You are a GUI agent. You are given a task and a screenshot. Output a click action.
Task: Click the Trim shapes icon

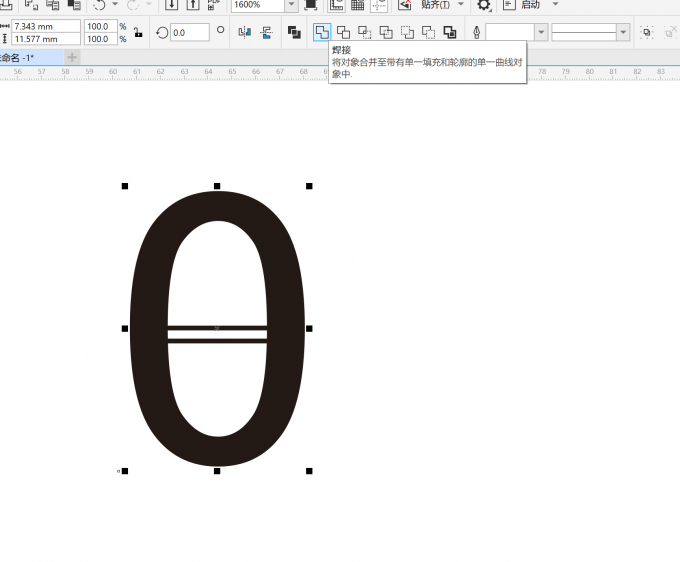[x=343, y=33]
